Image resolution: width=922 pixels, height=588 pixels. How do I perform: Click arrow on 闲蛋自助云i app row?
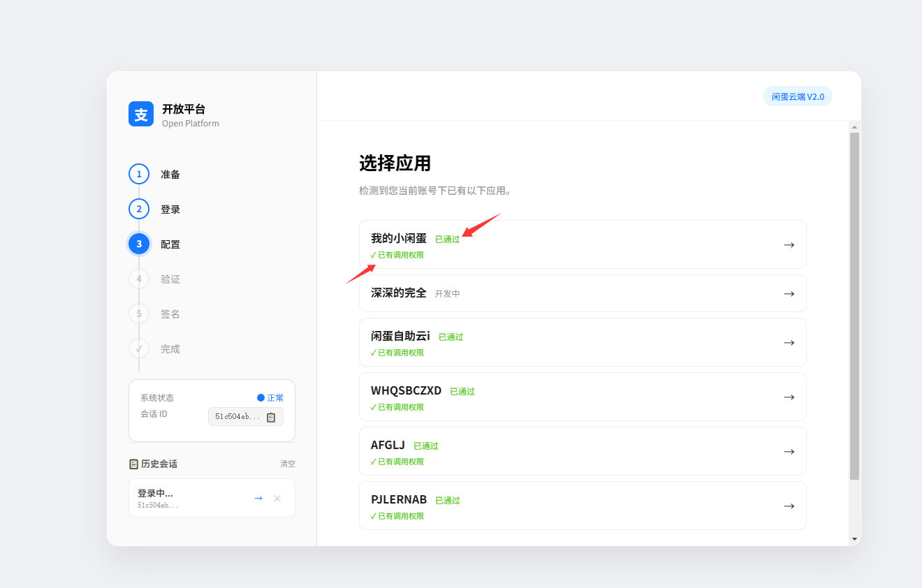click(789, 343)
